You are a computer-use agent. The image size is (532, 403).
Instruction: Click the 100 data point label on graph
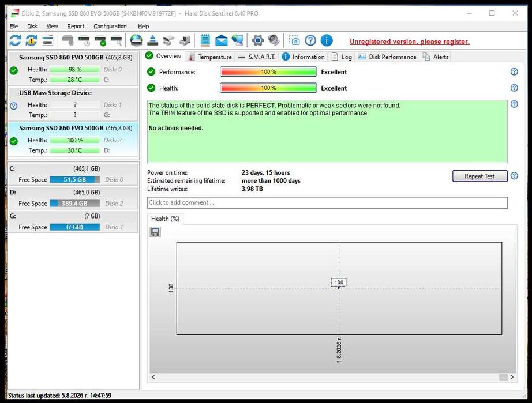(339, 283)
